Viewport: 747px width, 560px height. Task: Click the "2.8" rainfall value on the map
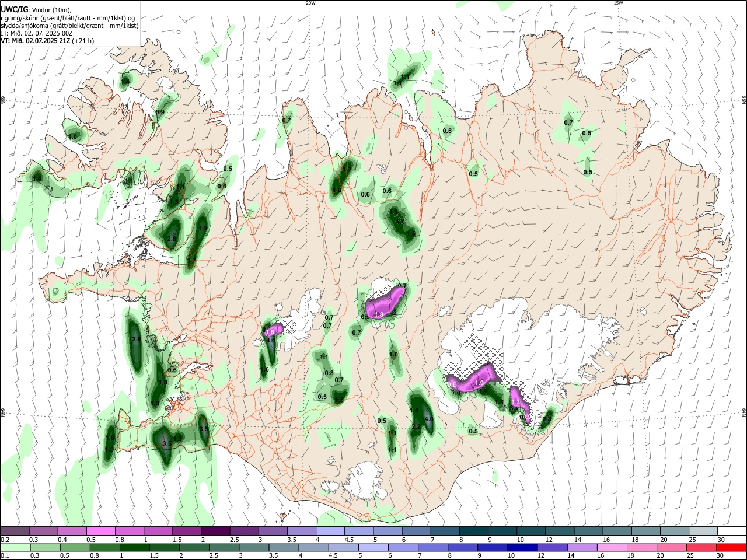click(x=172, y=239)
